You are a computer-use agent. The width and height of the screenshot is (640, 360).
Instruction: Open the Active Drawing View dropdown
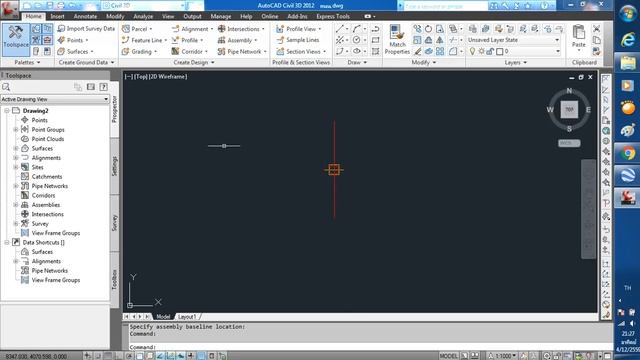(x=55, y=99)
